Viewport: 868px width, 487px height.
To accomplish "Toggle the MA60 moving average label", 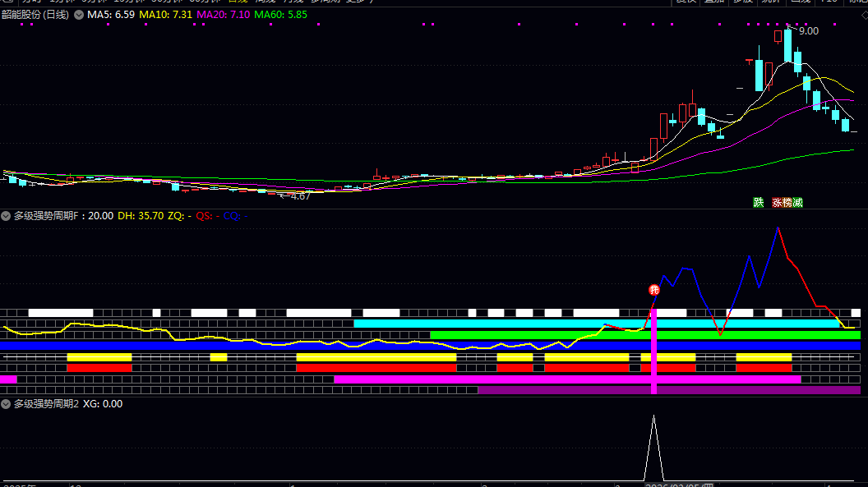I will tap(280, 15).
